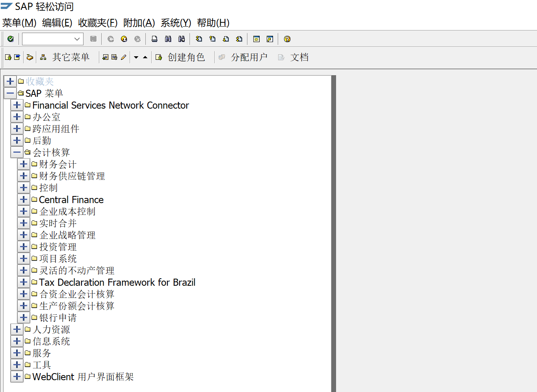This screenshot has height=392, width=537.
Task: Expand the 工具 node
Action: pos(17,365)
